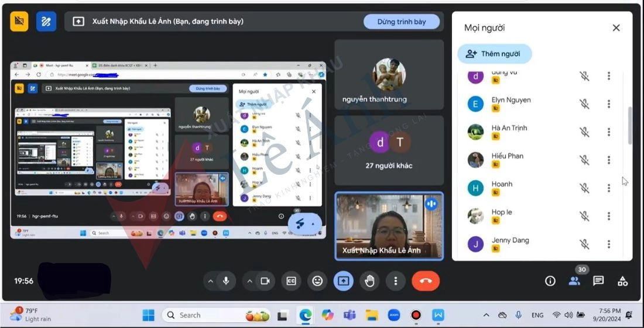Click the Thêm người button
Screen dimensions: 644x328
click(x=495, y=54)
